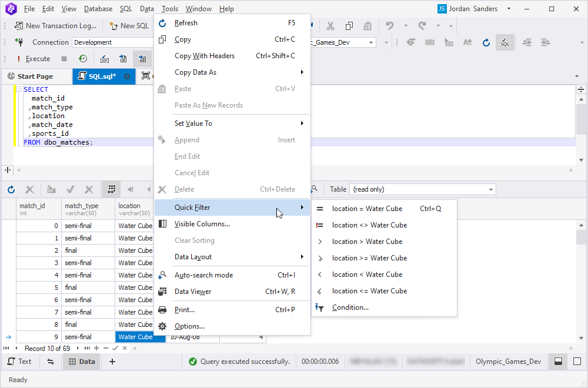Click the execution history clock icon
The image size is (588, 388).
83,59
